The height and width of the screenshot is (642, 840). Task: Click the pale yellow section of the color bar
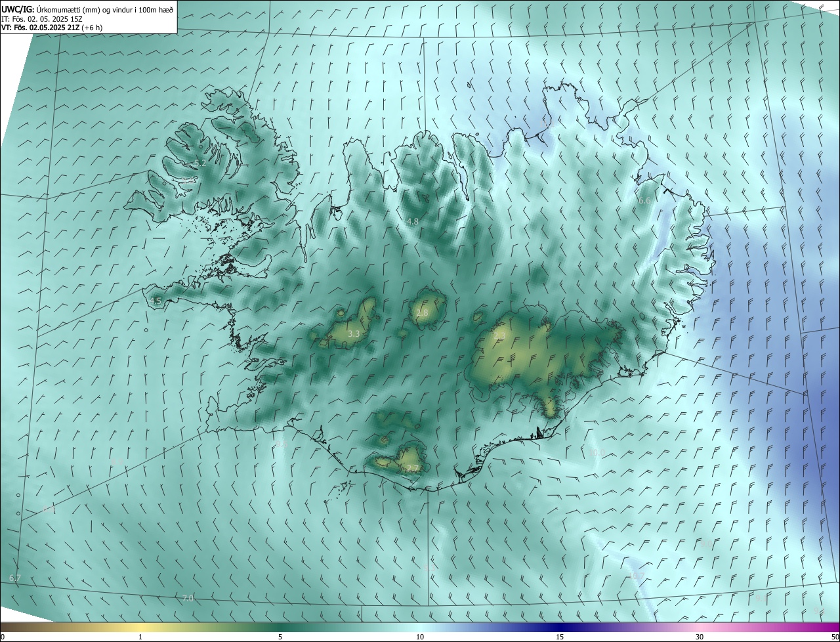coord(140,627)
